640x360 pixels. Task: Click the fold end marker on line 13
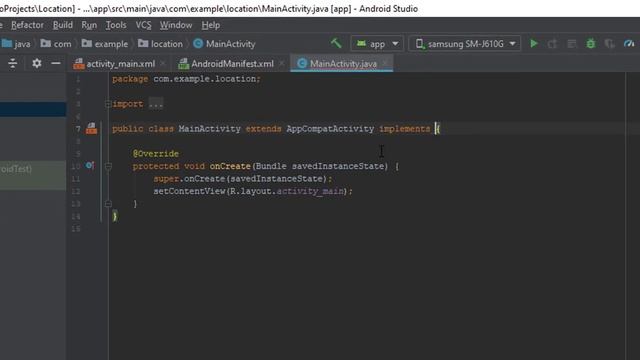(x=108, y=203)
